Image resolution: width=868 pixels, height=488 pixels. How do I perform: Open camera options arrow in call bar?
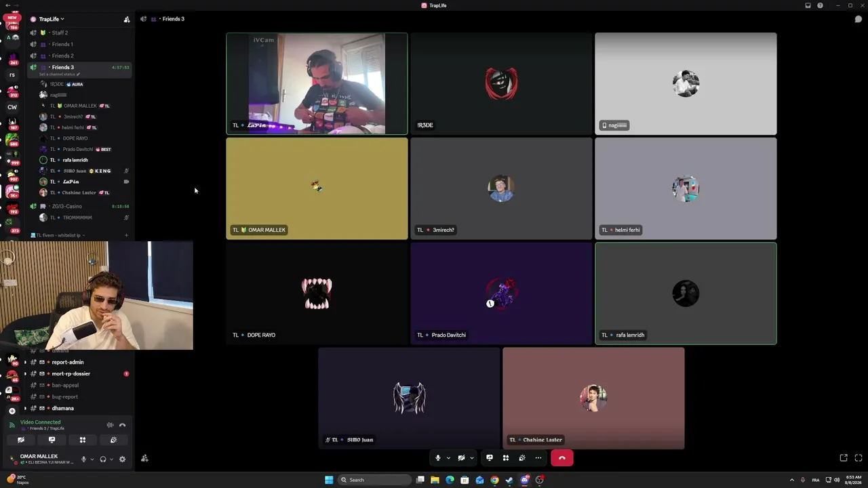coord(471,458)
